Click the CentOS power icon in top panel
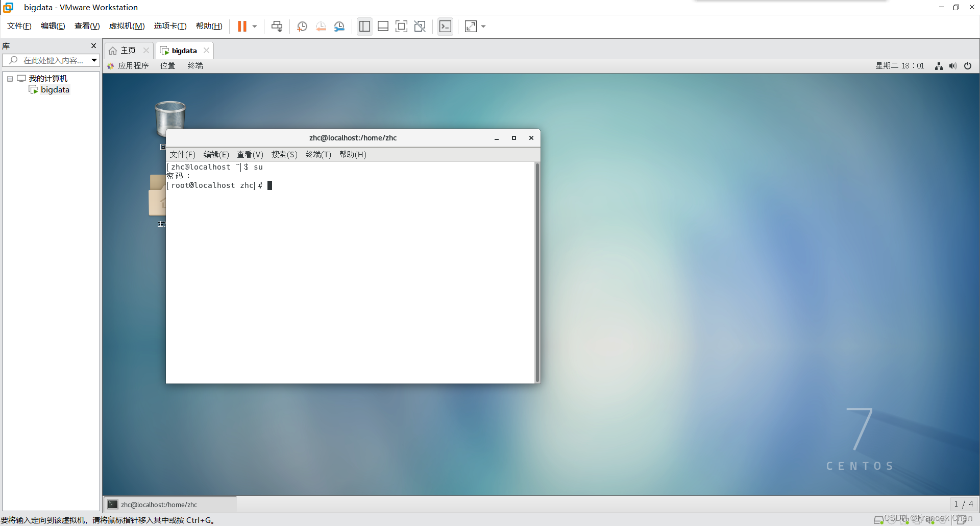The image size is (980, 526). click(x=968, y=65)
